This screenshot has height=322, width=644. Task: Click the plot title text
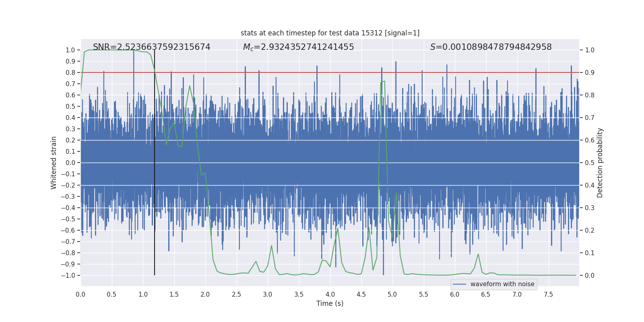(330, 33)
